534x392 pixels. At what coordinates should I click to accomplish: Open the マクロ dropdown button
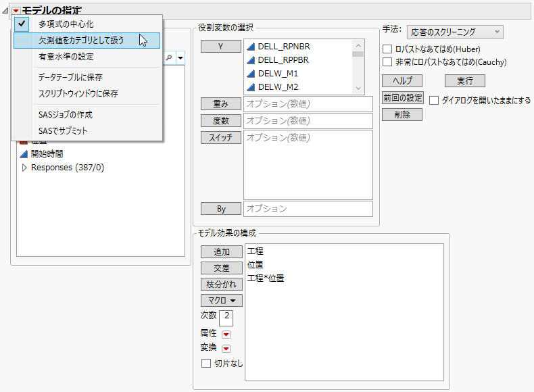coord(221,300)
